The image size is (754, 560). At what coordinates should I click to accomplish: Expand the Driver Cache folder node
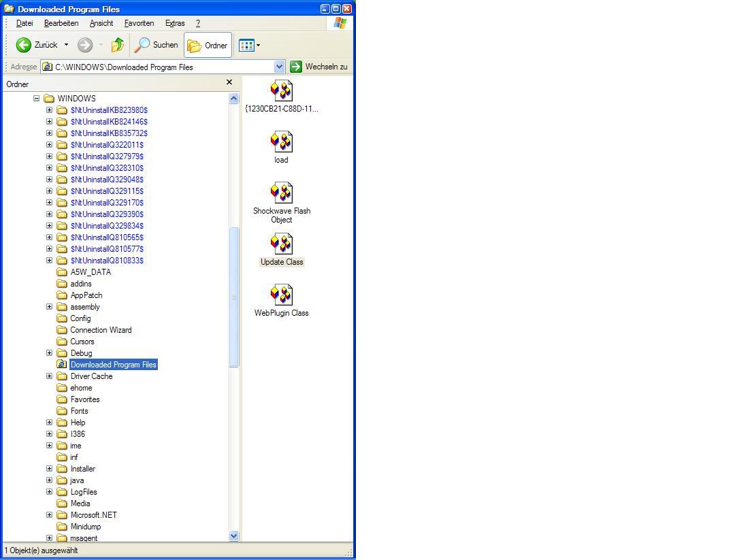pyautogui.click(x=49, y=376)
